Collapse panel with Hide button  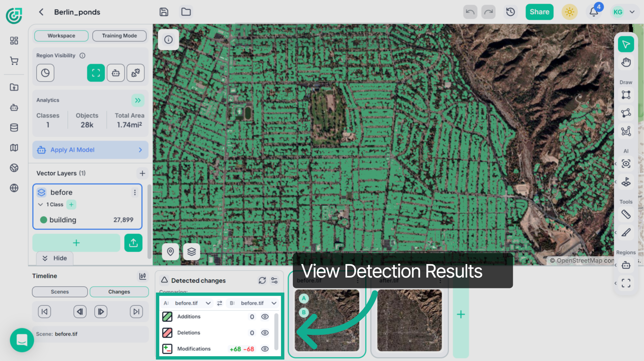[54, 258]
